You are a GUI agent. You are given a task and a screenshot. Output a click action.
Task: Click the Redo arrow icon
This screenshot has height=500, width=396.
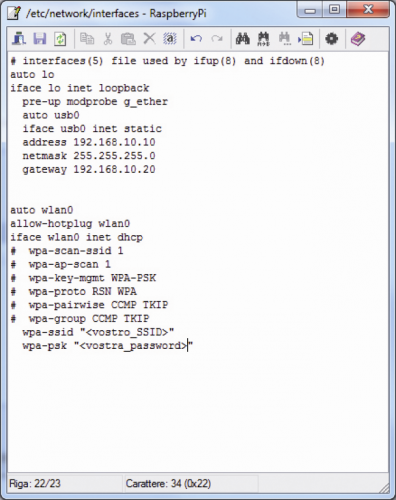click(217, 39)
